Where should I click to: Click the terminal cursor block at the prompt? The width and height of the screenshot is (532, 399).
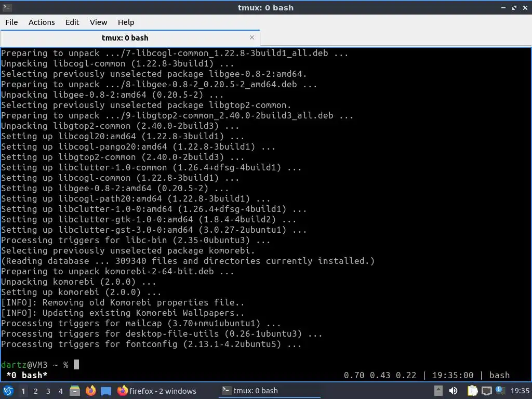[x=76, y=364]
